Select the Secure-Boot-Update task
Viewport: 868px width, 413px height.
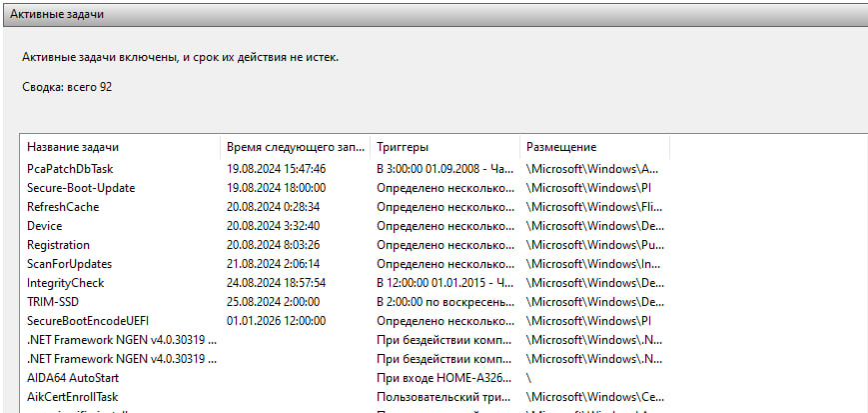point(81,188)
